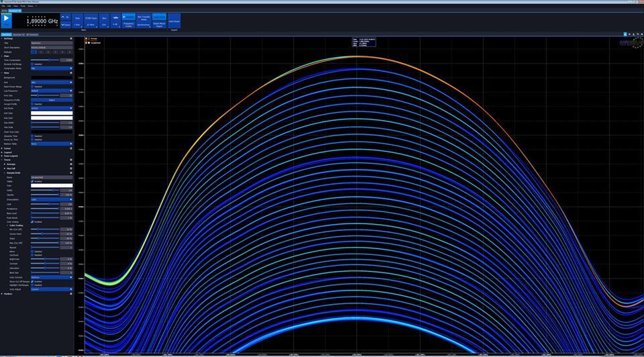The height and width of the screenshot is (357, 644).
Task: Start measurement with the large play button
Action: click(x=6, y=19)
